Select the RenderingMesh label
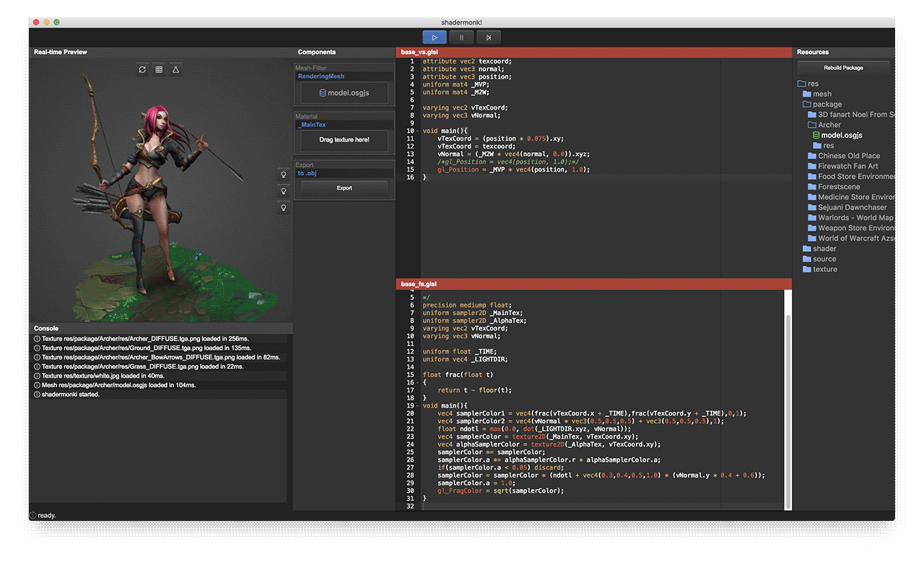 click(x=321, y=76)
